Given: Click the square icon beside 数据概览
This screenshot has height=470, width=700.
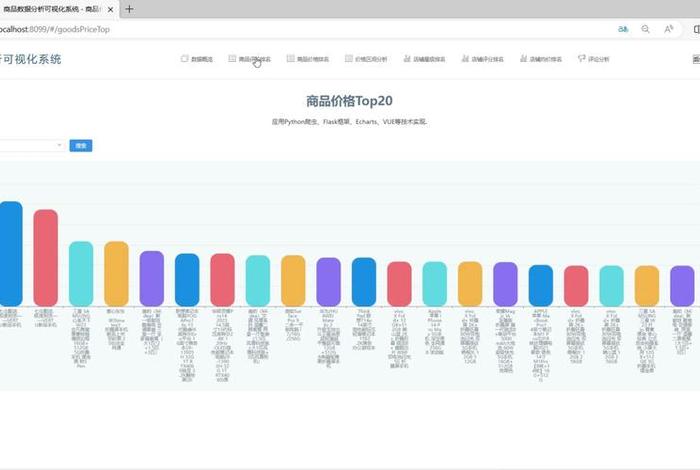Looking at the screenshot, I should (x=184, y=58).
